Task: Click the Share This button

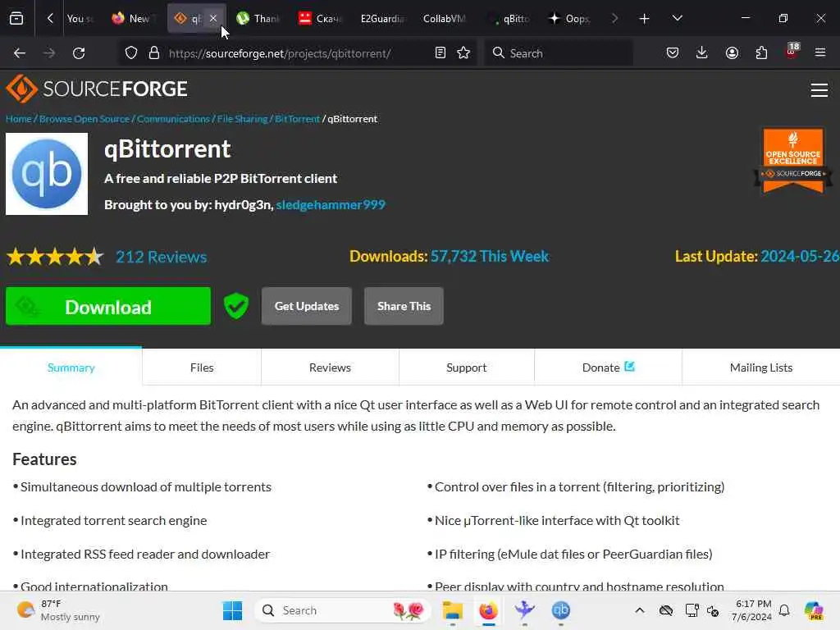Action: point(404,306)
